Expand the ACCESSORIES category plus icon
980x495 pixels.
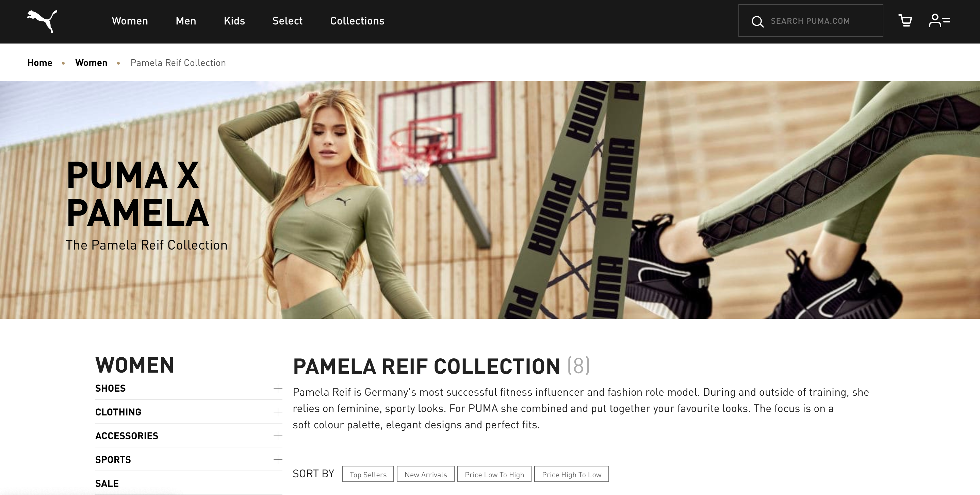point(278,436)
